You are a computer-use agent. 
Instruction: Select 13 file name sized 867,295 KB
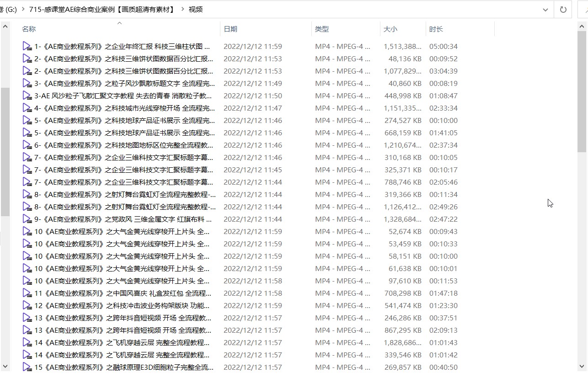pyautogui.click(x=123, y=330)
